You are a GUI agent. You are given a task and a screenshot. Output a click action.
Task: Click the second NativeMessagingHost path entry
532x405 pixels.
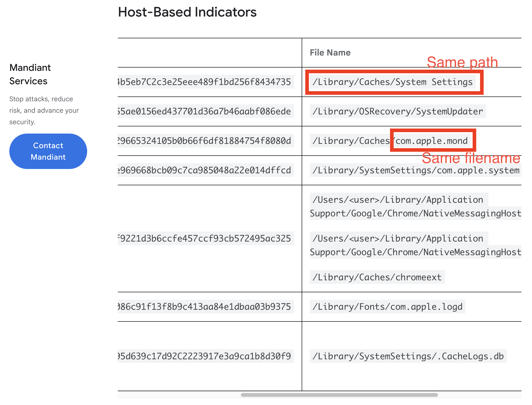click(415, 252)
